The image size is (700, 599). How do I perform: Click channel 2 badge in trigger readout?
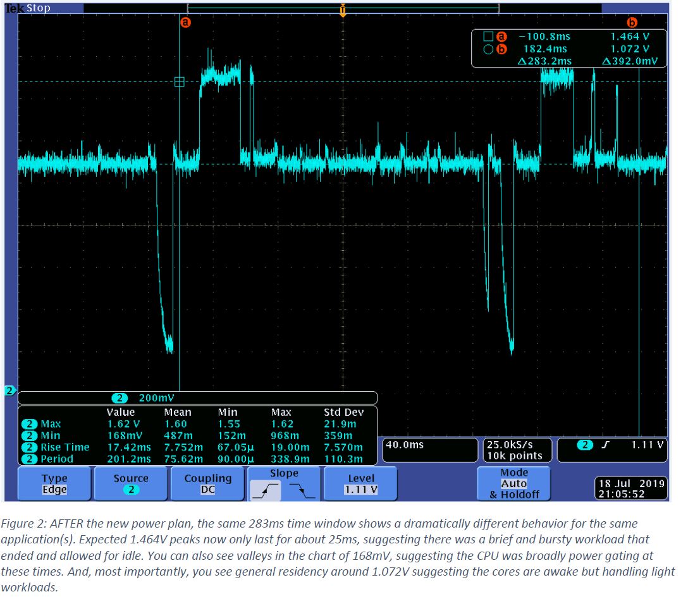tap(585, 445)
